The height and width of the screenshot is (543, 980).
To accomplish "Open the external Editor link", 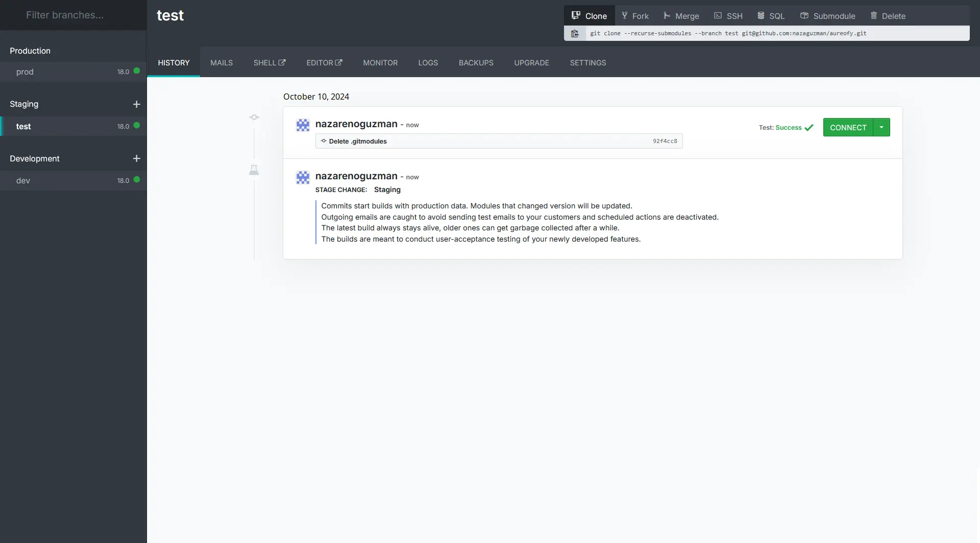I will (324, 63).
